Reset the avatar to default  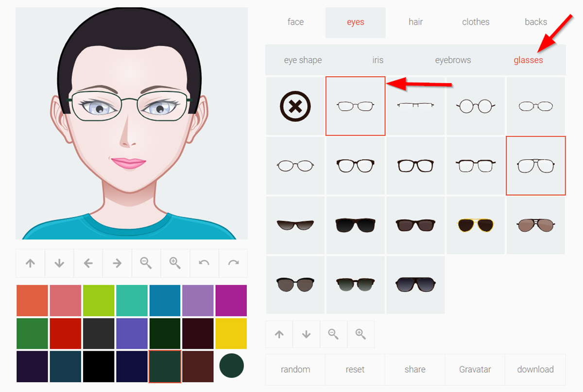point(355,369)
